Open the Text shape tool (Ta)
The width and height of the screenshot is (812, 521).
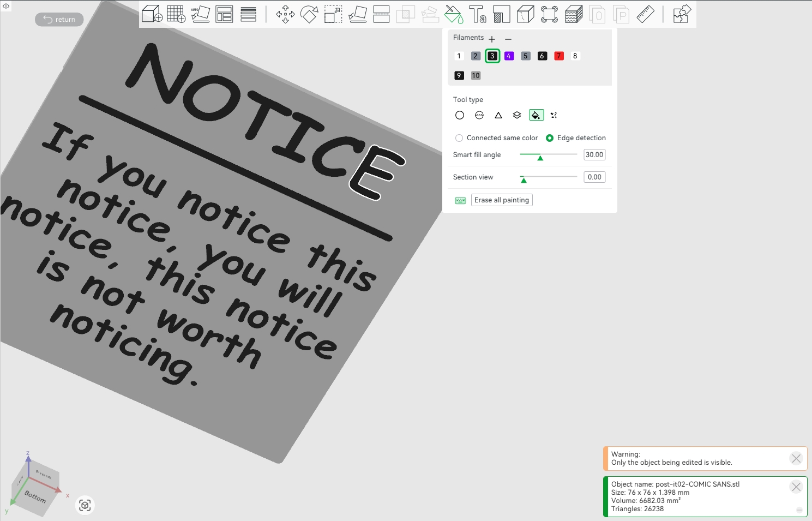coord(478,14)
